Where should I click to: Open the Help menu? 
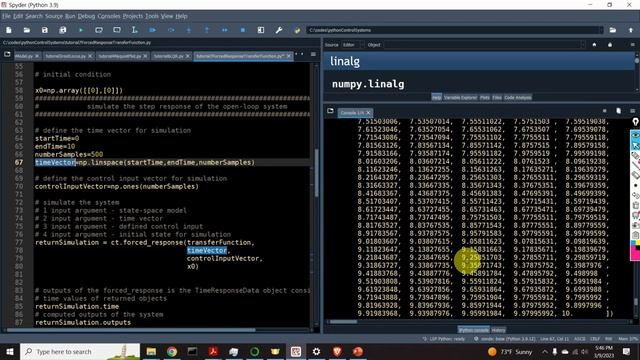181,16
